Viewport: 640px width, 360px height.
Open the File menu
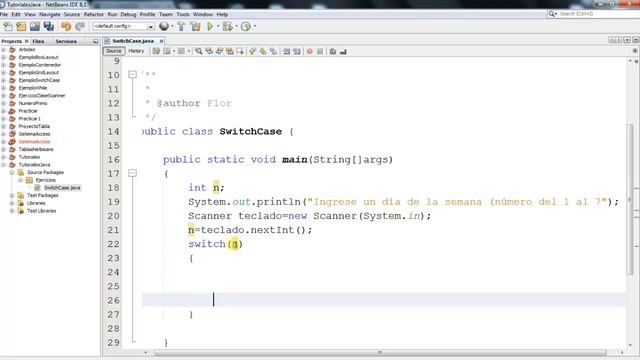[4, 14]
